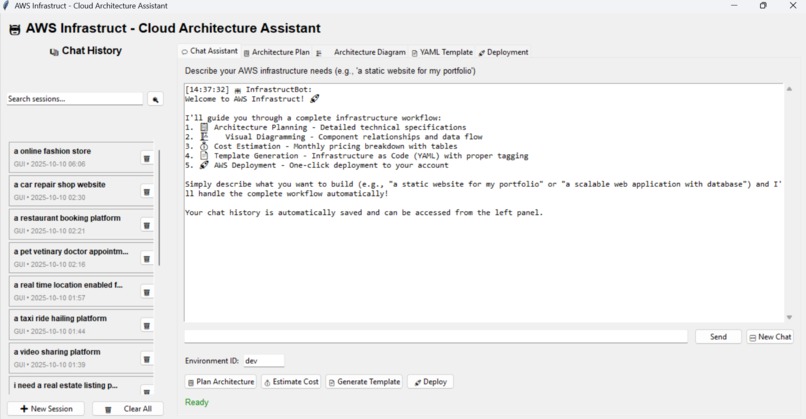
Task: Click the 'AWS Deployment' workflow line
Action: pos(317,165)
